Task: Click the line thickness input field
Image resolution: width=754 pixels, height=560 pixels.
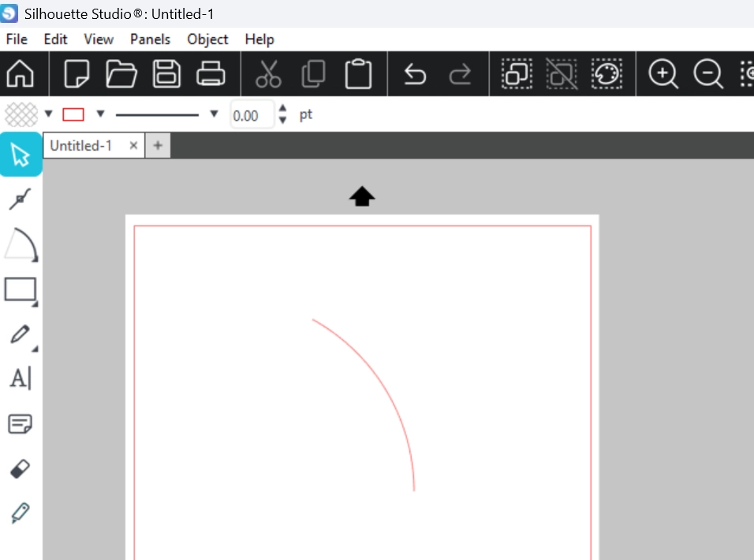Action: point(251,115)
